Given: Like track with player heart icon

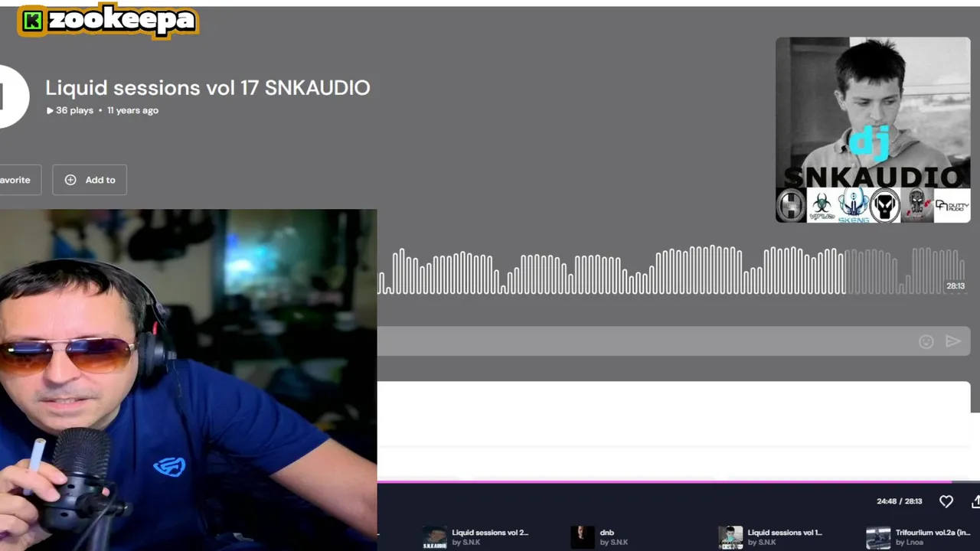Looking at the screenshot, I should point(946,501).
